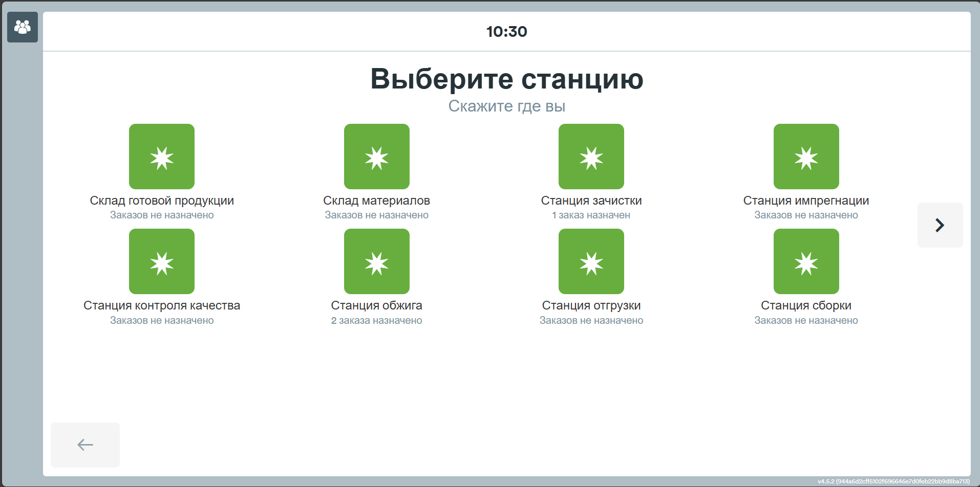The width and height of the screenshot is (980, 487).
Task: Open the users group icon in the sidebar
Action: [x=23, y=27]
